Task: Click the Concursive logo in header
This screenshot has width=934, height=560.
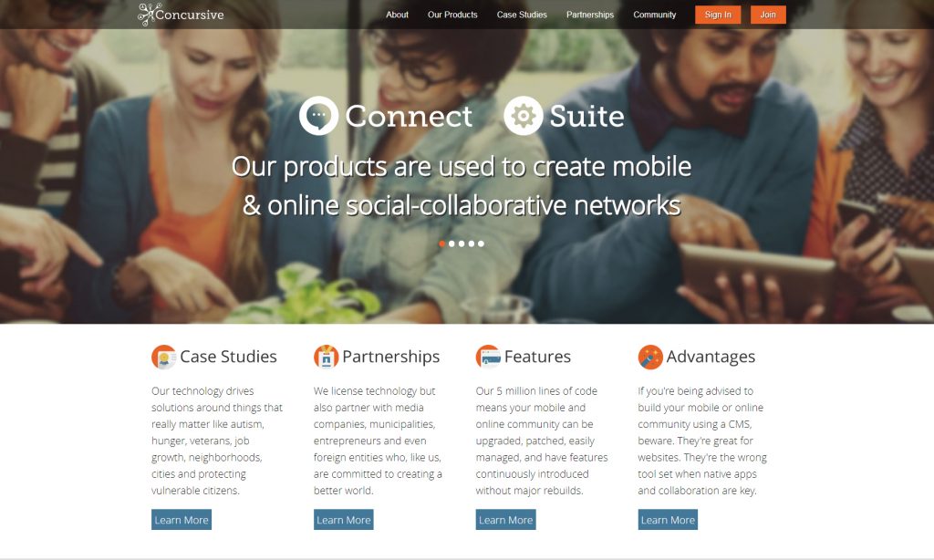Action: tap(181, 15)
